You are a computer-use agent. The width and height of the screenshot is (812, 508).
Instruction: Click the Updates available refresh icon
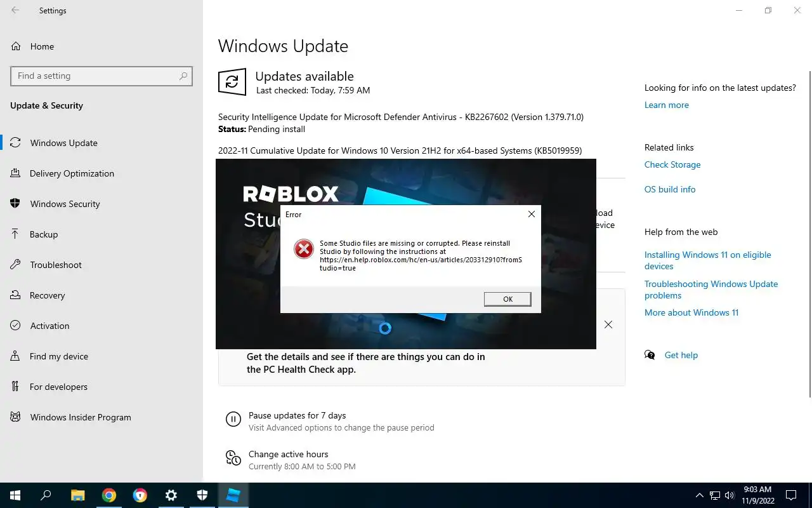tap(232, 82)
